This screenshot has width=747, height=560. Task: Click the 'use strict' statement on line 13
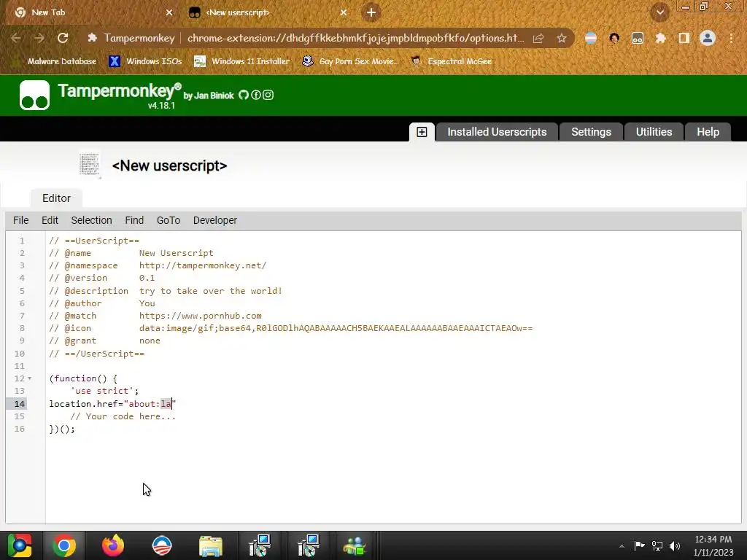(104, 391)
